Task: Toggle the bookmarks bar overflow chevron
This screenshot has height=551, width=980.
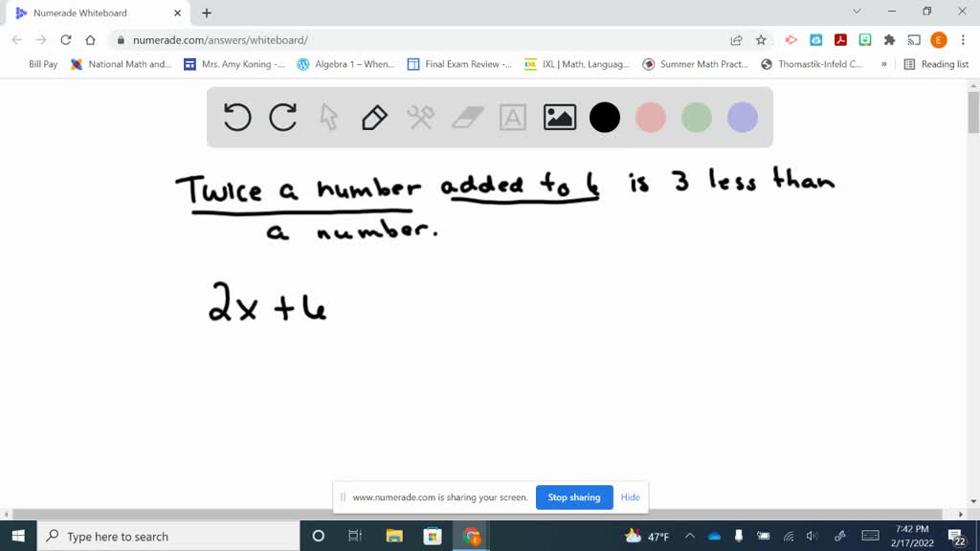Action: 882,64
